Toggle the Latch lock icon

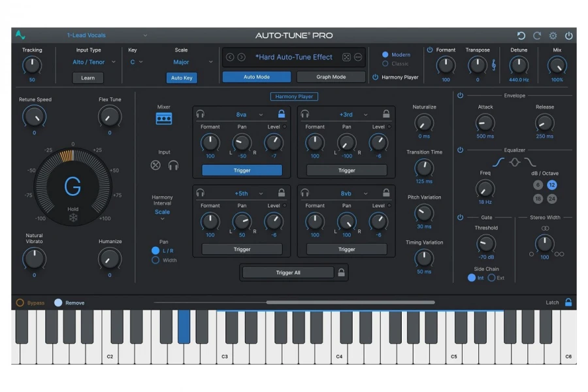click(x=568, y=302)
